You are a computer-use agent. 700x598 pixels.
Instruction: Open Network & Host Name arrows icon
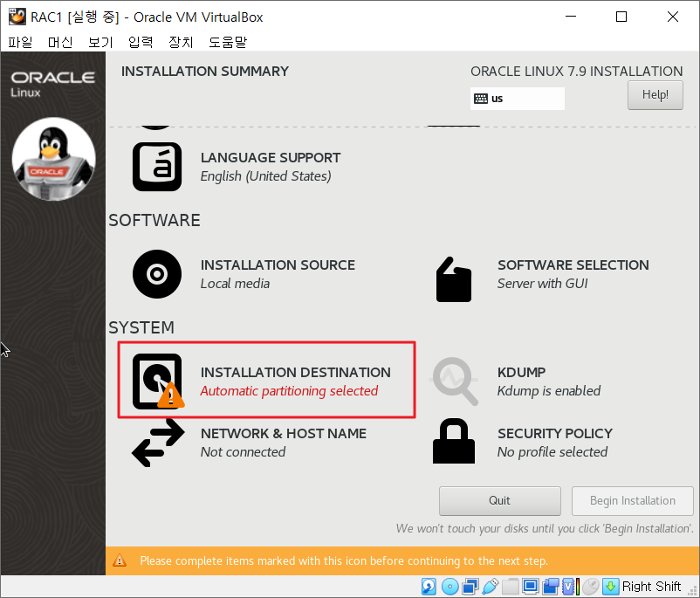158,443
